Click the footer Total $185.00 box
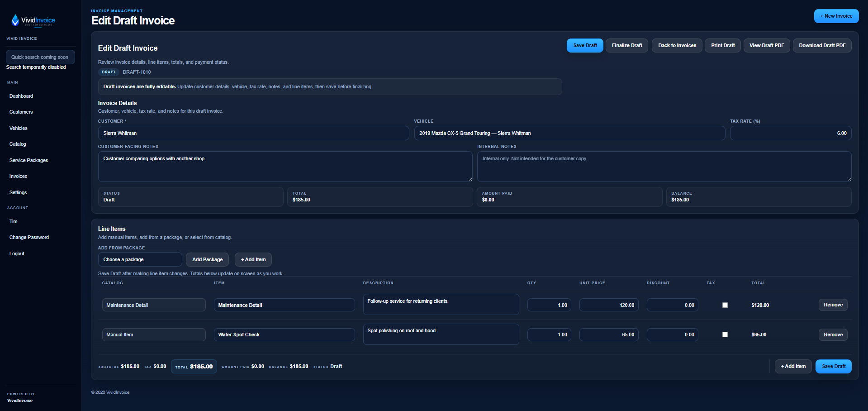The width and height of the screenshot is (868, 411). click(x=194, y=367)
